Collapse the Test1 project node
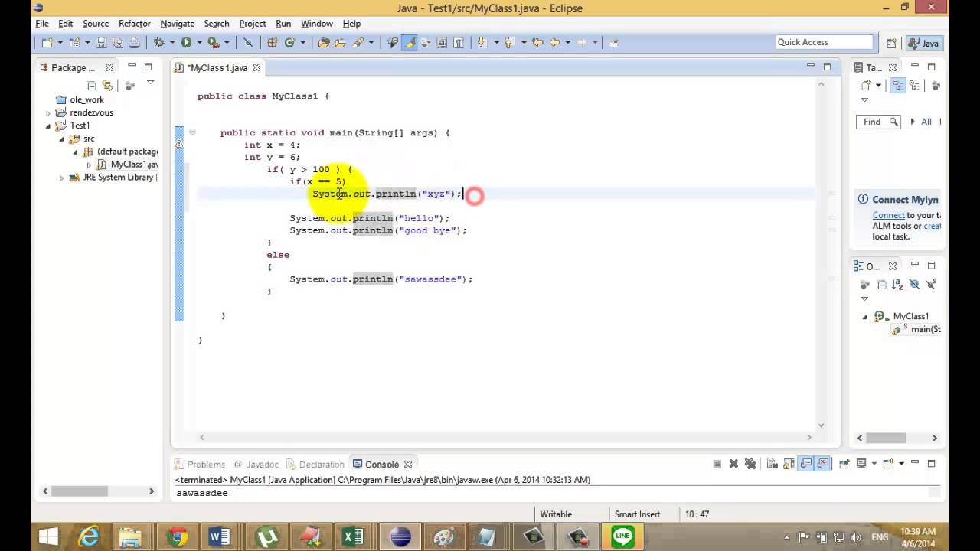The width and height of the screenshot is (980, 551). [48, 126]
